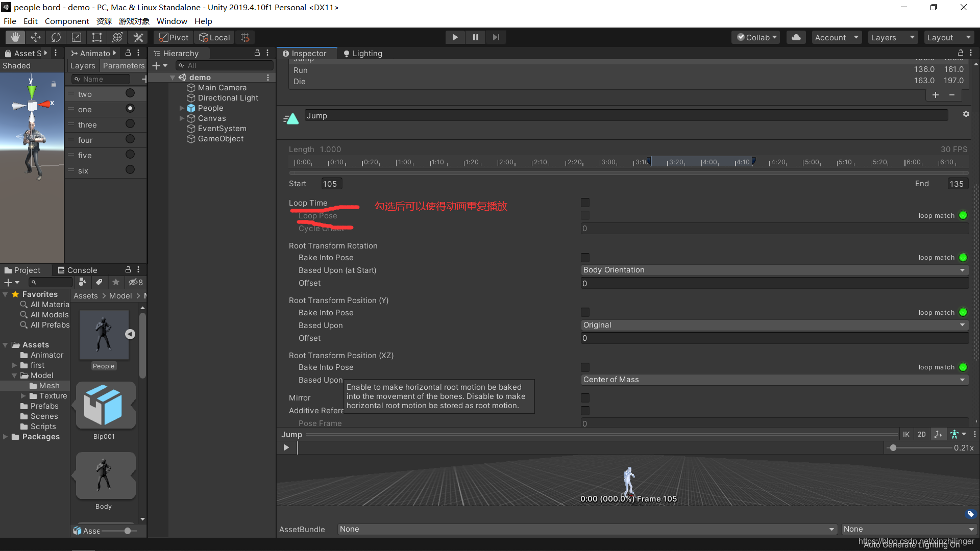Toggle 2D view in preview toolbar
Image resolution: width=980 pixels, height=551 pixels.
click(x=922, y=435)
